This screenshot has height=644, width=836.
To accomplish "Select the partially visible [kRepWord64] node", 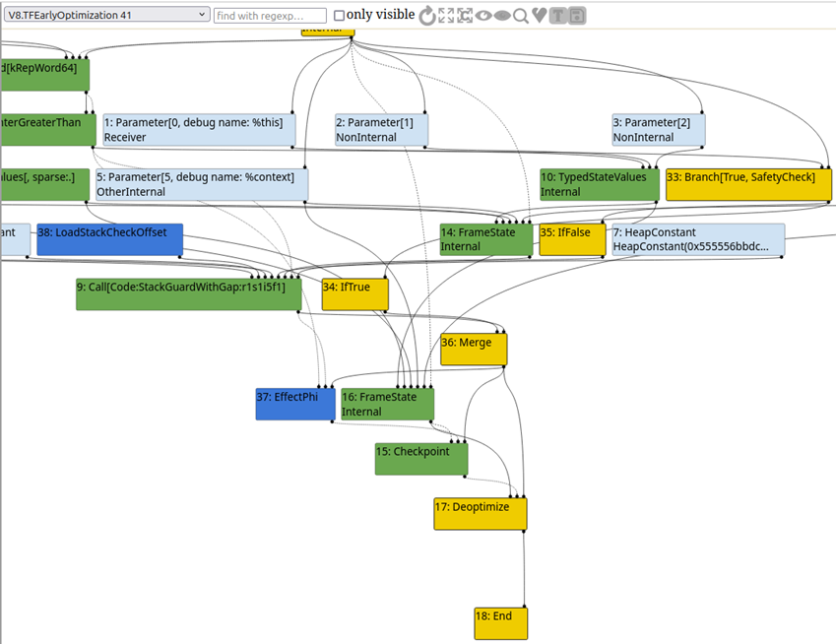I will click(x=44, y=75).
